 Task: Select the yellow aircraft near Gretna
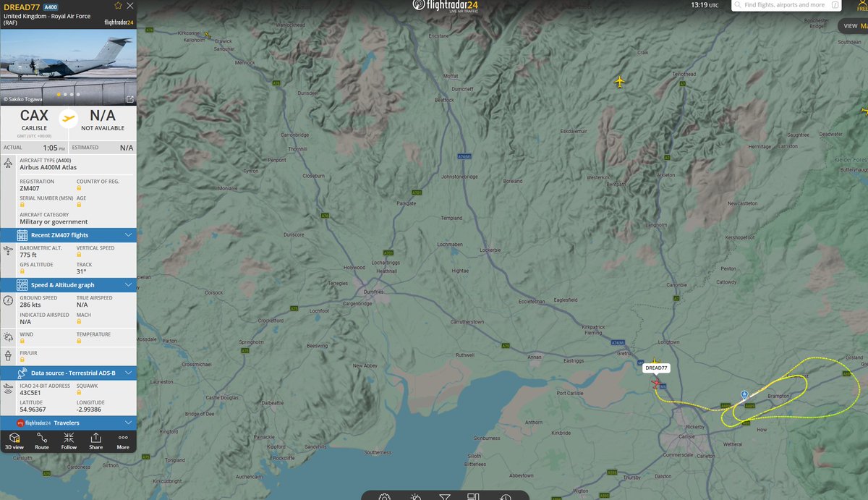pyautogui.click(x=655, y=361)
